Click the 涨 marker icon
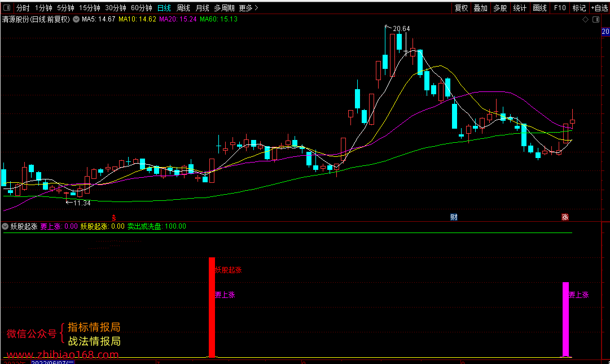 (x=565, y=217)
